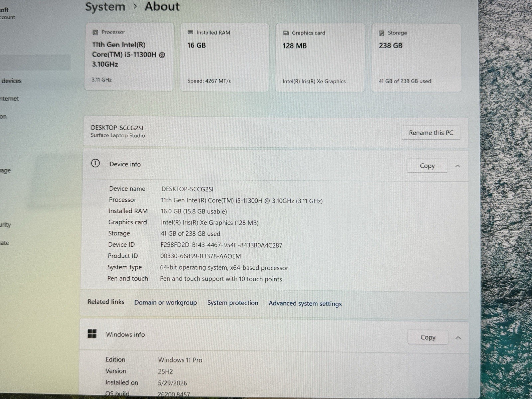Click the Windows logo icon beside Windows info
This screenshot has height=399, width=532.
(92, 333)
